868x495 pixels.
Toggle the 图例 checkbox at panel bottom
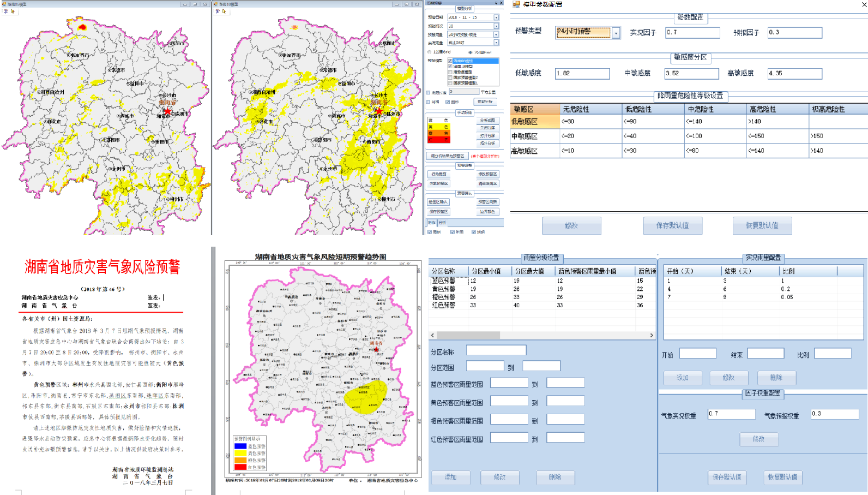pos(430,232)
